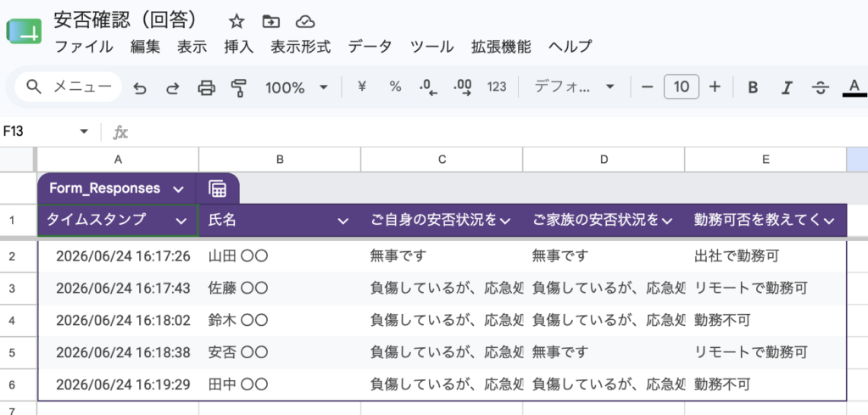Decrease decimal places

428,87
